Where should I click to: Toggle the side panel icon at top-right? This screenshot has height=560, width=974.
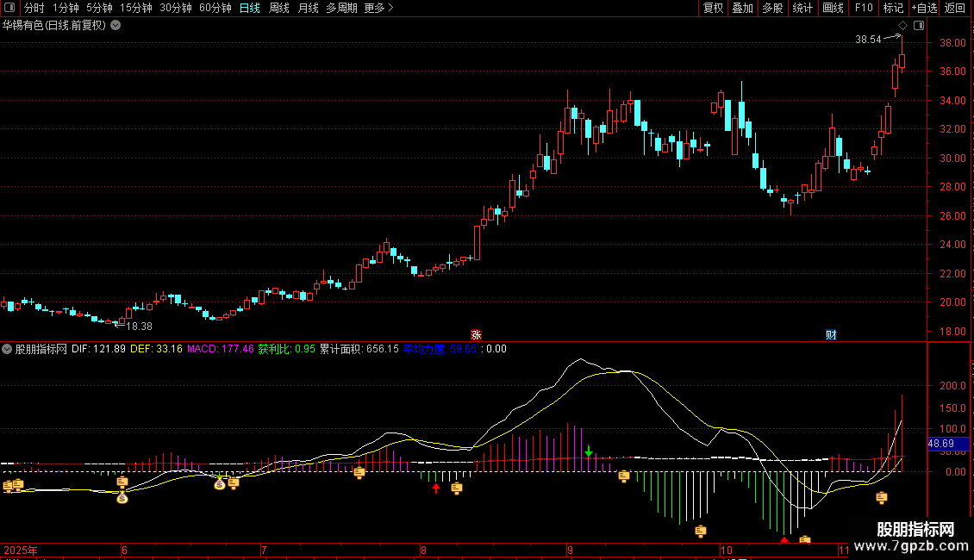(x=919, y=26)
